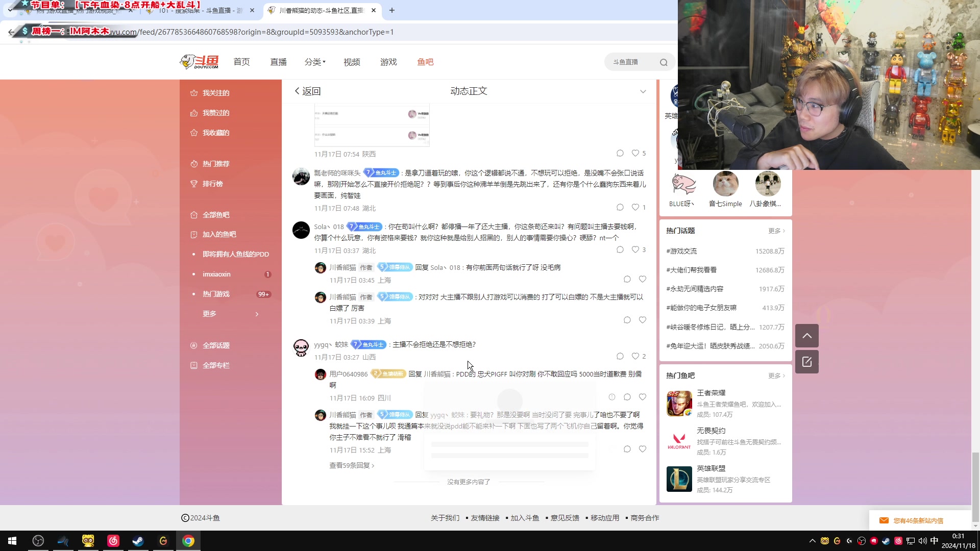The height and width of the screenshot is (551, 980).
Task: Close the 川香熊猫的动态 browser tab
Action: tap(374, 10)
